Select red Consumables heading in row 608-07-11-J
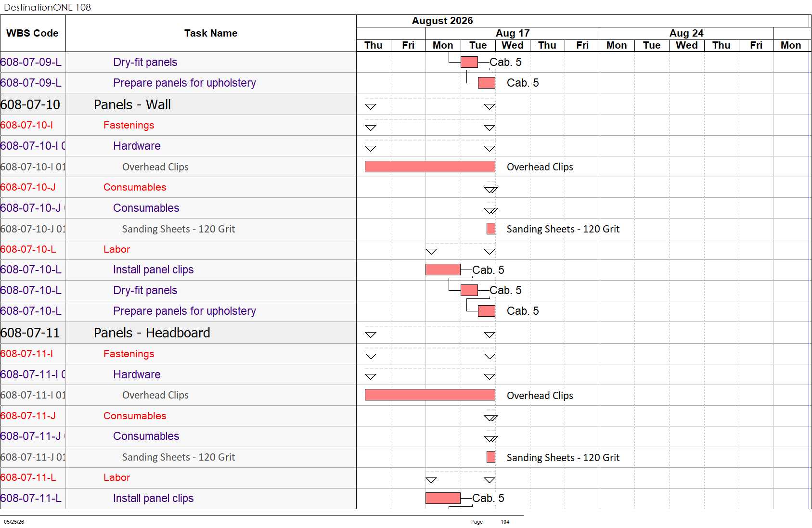 coord(135,416)
